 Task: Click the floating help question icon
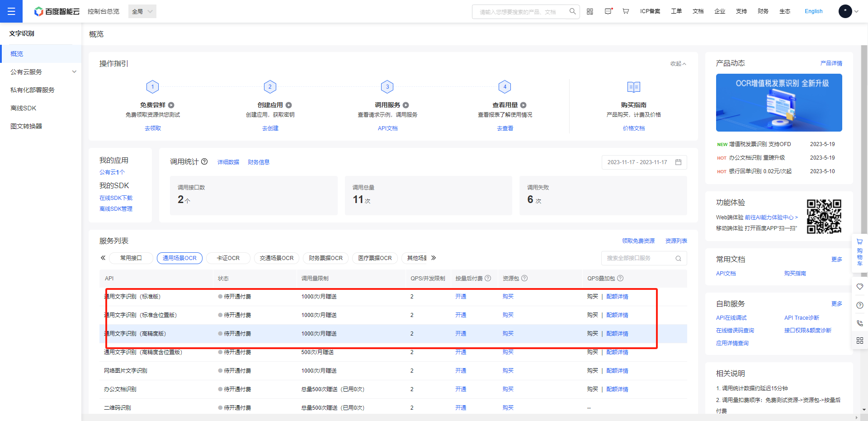click(860, 305)
